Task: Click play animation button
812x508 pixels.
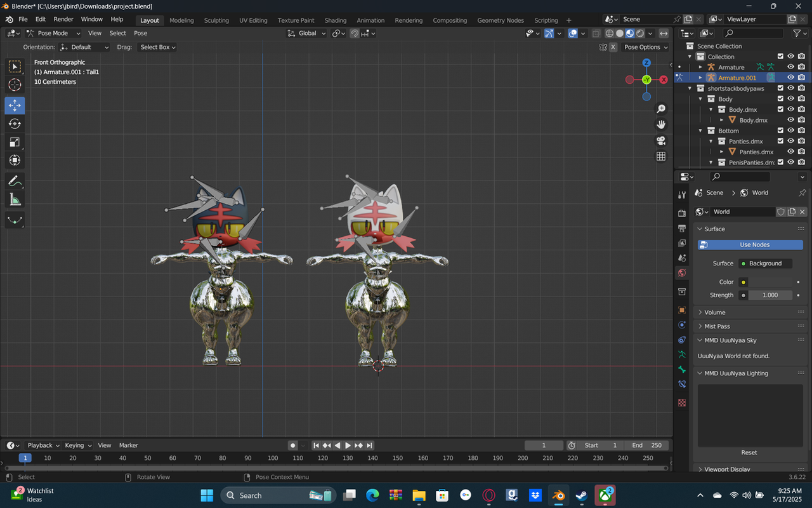Action: (x=348, y=445)
